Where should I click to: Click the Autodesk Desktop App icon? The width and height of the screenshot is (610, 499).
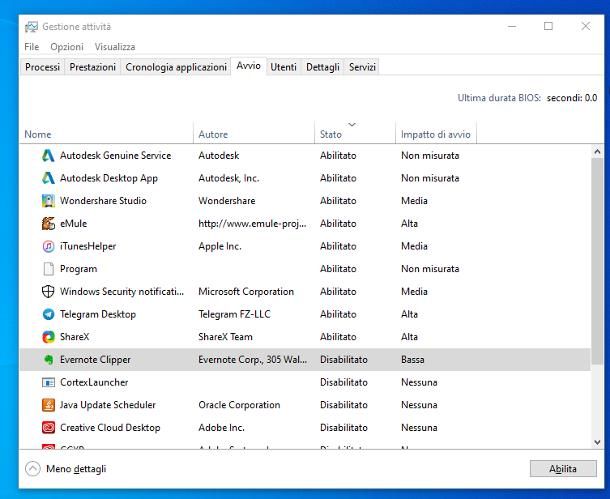coord(48,178)
